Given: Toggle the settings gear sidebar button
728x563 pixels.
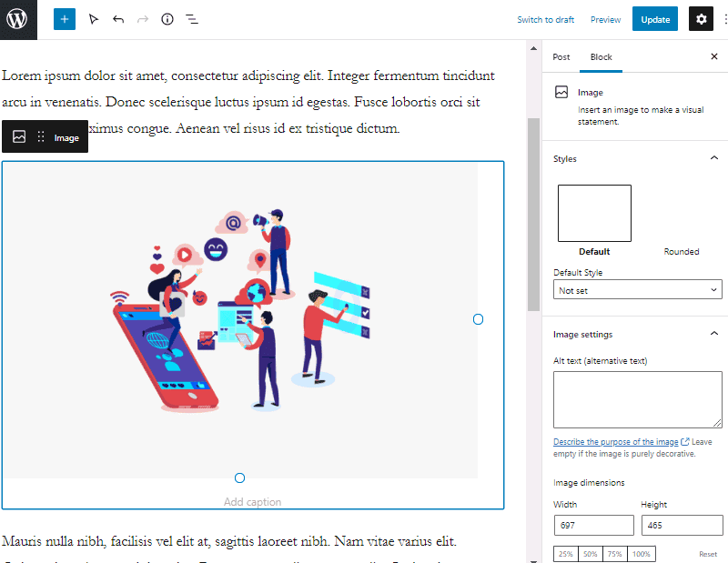Looking at the screenshot, I should point(701,19).
